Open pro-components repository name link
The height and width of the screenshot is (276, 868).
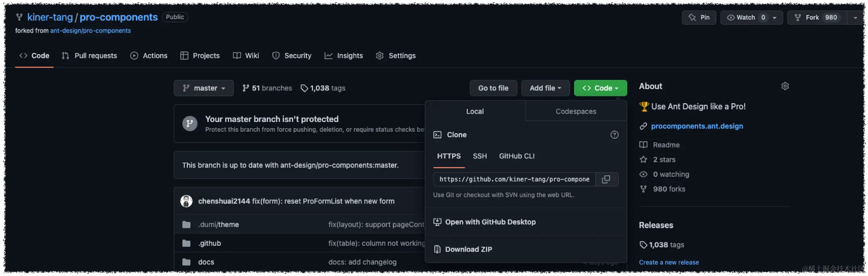pos(119,17)
